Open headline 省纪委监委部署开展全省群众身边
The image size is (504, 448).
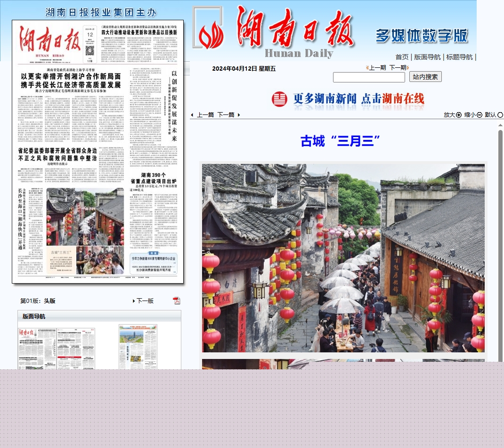coord(57,150)
